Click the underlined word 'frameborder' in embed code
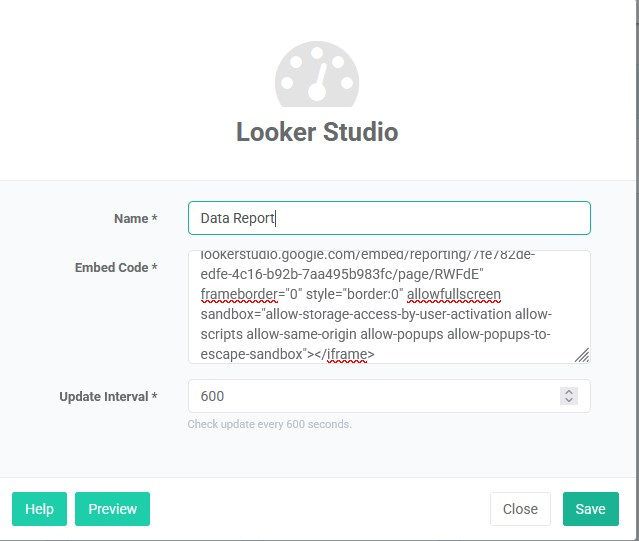 (239, 294)
